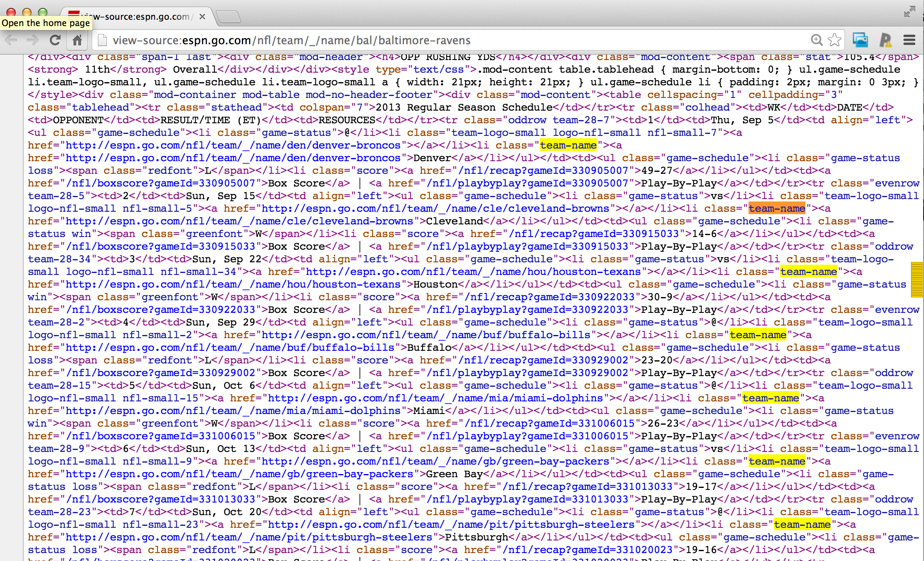Screen dimensions: 924x561
Task: Open the home page
Action: tap(77, 40)
